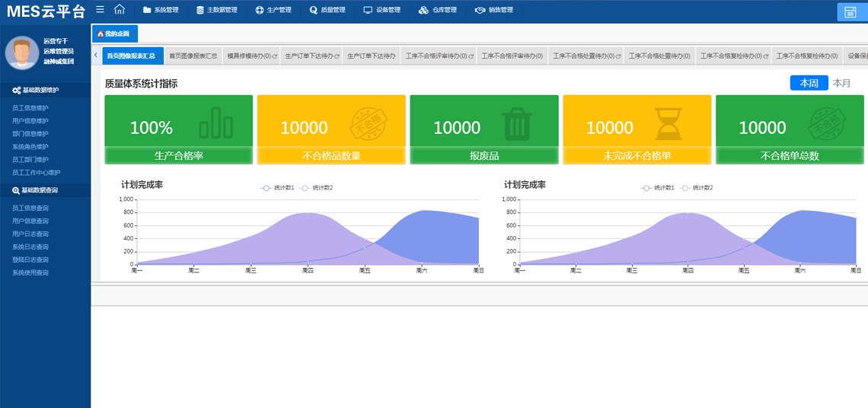Viewport: 868px width, 408px height.
Task: Select the 本周 period button
Action: (x=808, y=83)
